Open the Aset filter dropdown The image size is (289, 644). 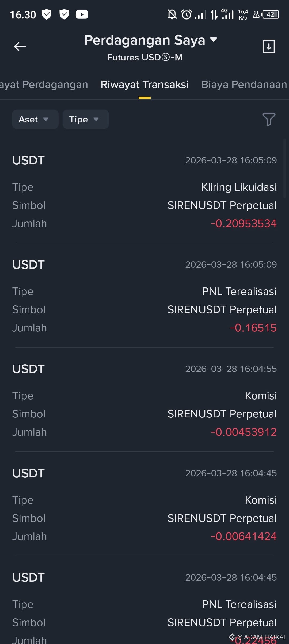point(35,119)
